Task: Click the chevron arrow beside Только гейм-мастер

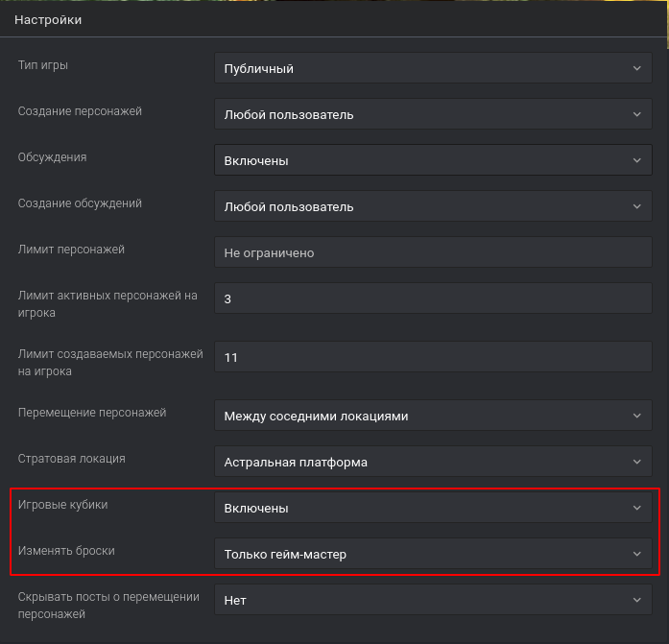Action: click(x=637, y=554)
